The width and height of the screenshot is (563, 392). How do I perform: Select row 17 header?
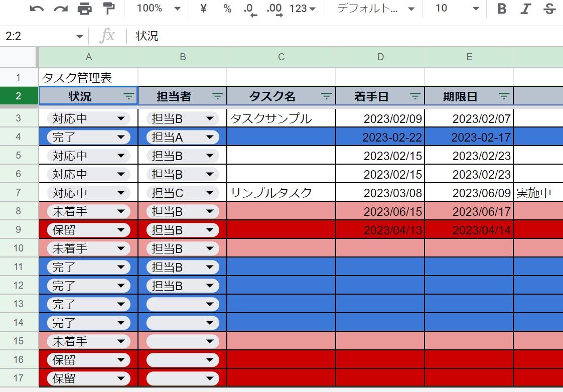(x=19, y=378)
